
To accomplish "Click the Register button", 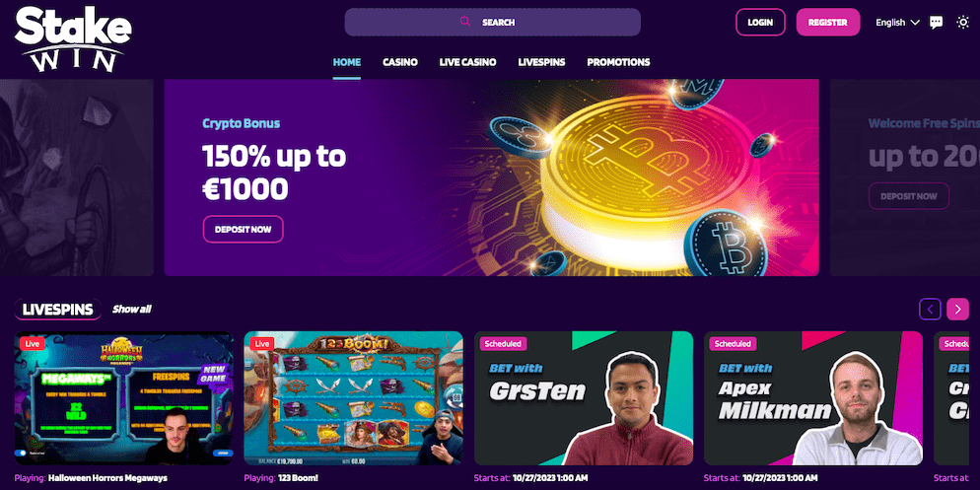I will pos(827,22).
